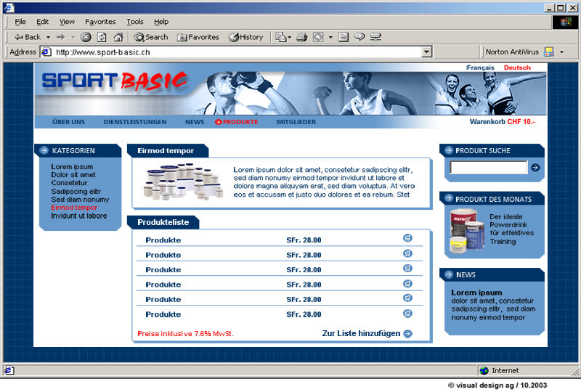Click the Stop loading icon
Image resolution: width=581 pixels, height=392 pixels.
(86, 37)
